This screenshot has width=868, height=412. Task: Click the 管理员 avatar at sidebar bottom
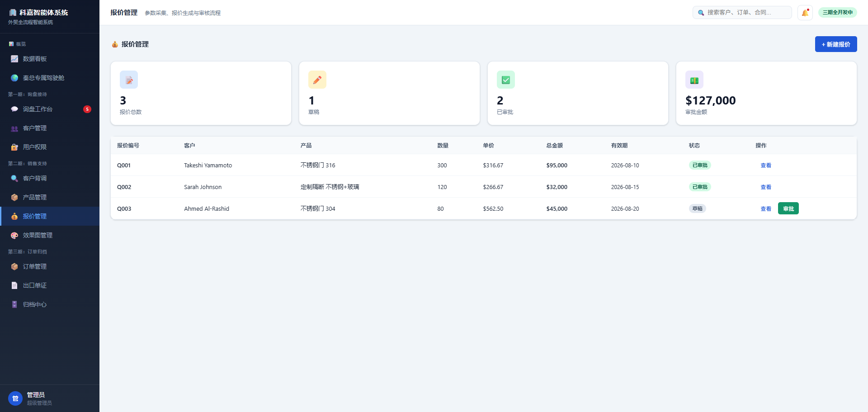pos(15,398)
